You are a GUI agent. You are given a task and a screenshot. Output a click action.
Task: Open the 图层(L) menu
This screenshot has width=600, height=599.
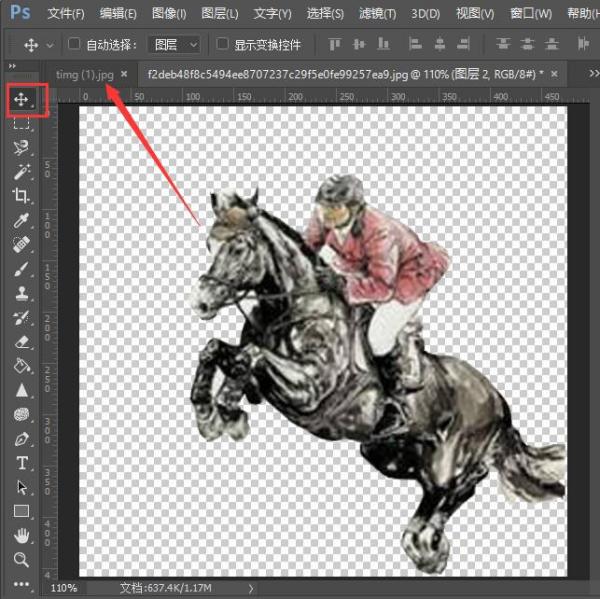(220, 14)
